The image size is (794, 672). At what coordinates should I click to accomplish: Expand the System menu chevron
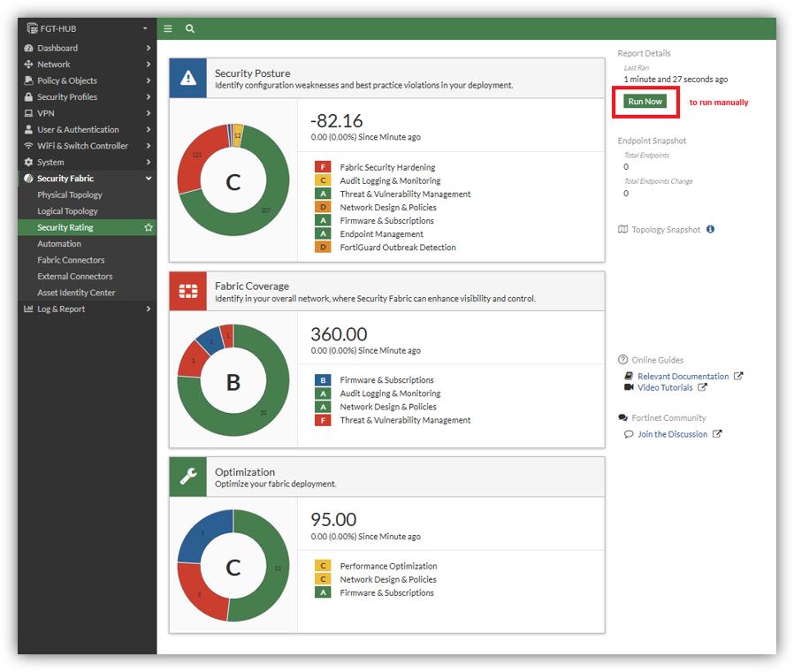point(149,162)
